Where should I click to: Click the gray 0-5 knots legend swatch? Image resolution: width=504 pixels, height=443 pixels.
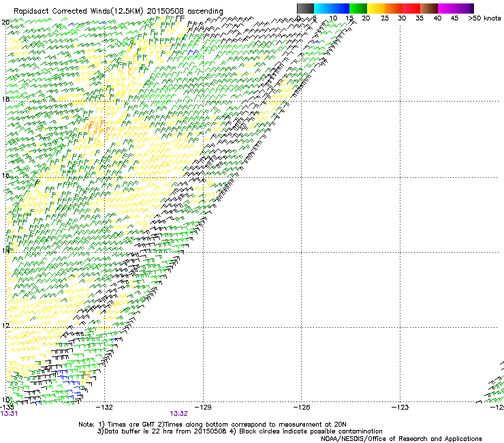(305, 8)
